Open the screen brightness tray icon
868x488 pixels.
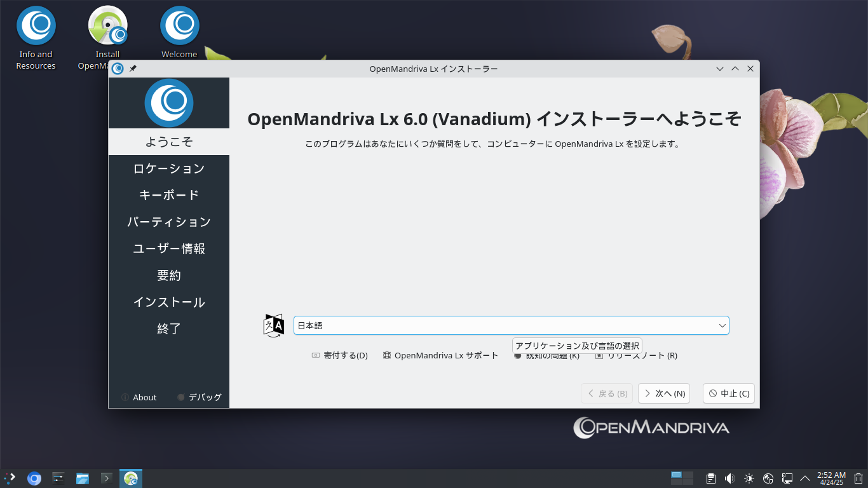point(749,478)
